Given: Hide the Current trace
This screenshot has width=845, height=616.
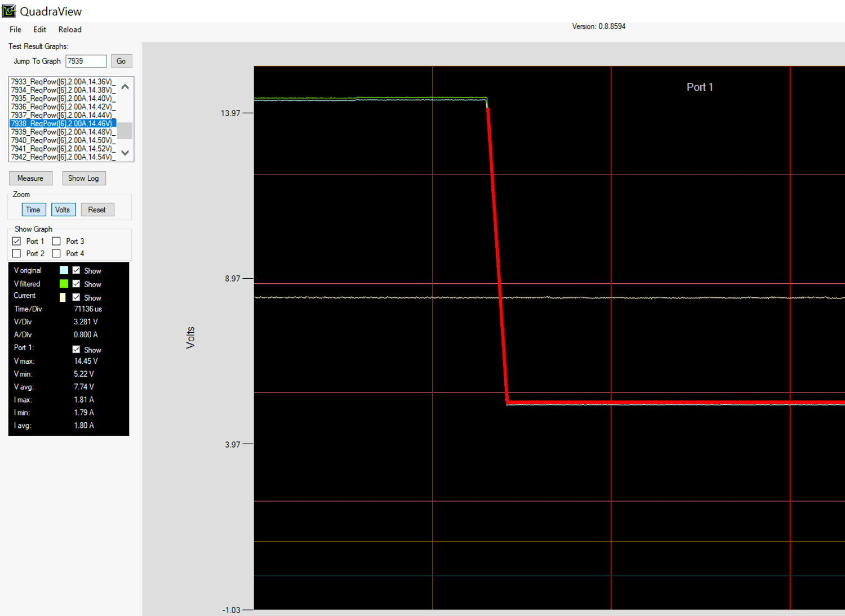Looking at the screenshot, I should (x=77, y=297).
